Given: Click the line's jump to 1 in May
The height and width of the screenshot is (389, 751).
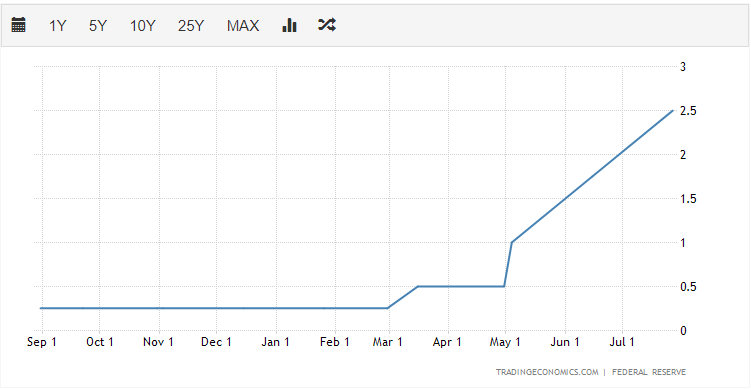Looking at the screenshot, I should click(512, 242).
